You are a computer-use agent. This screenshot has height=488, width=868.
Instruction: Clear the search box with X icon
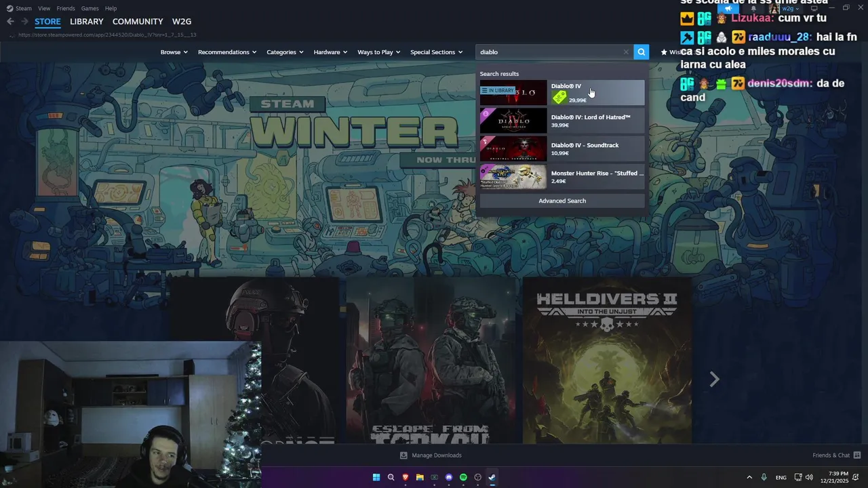click(626, 52)
